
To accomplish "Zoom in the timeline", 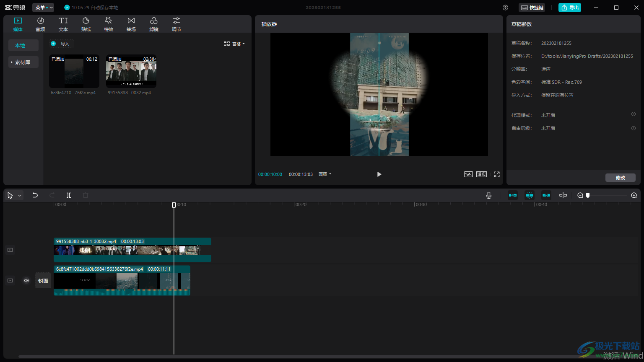I will point(634,195).
